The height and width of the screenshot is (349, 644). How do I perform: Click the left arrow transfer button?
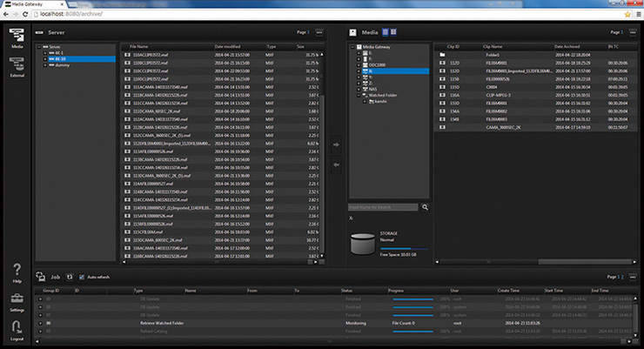(x=337, y=163)
